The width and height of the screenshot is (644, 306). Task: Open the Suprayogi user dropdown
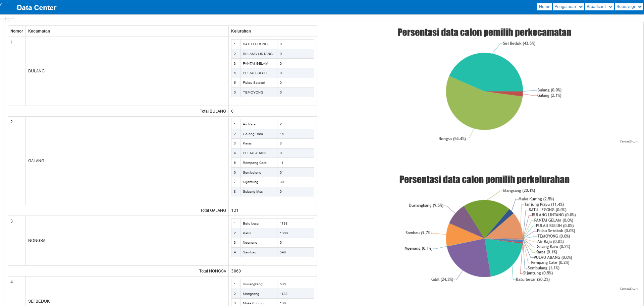[x=629, y=7]
